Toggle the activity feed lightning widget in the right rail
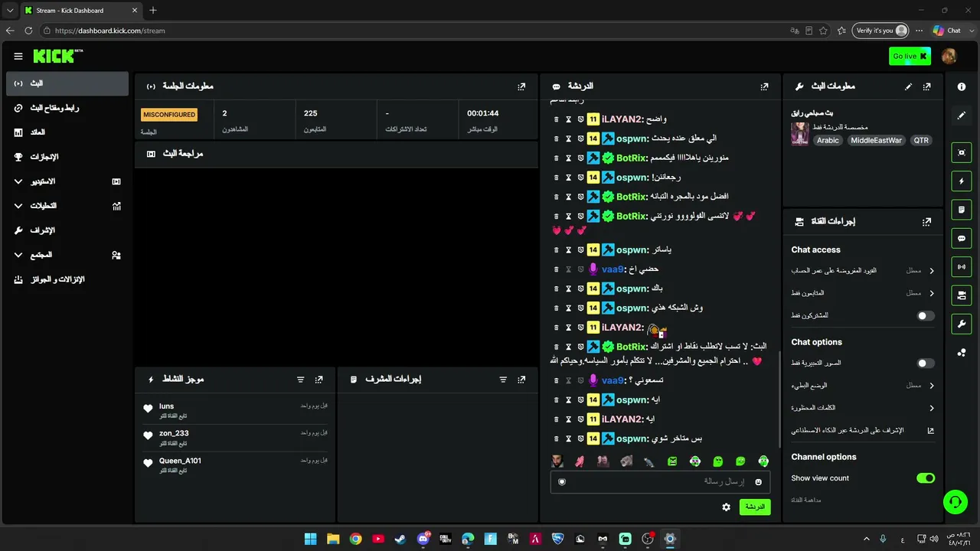This screenshot has height=551, width=980. (962, 181)
